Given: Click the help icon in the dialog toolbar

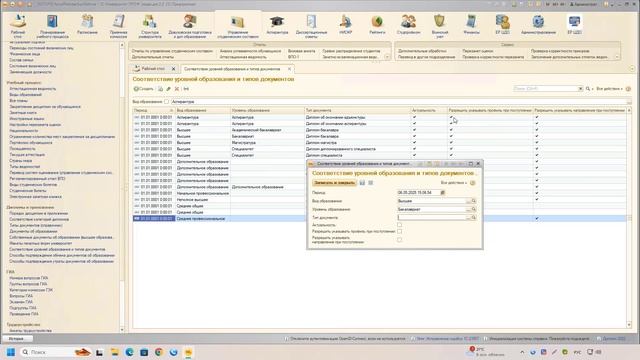Looking at the screenshot, I should point(473,183).
